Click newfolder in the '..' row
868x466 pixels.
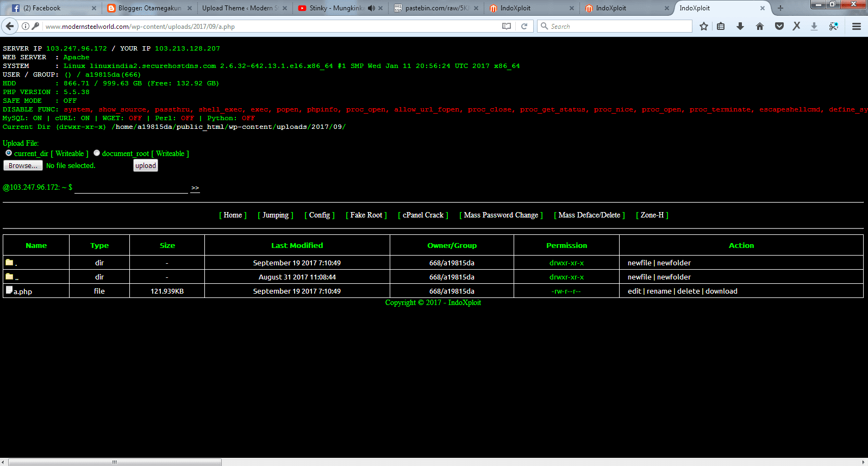click(x=674, y=277)
